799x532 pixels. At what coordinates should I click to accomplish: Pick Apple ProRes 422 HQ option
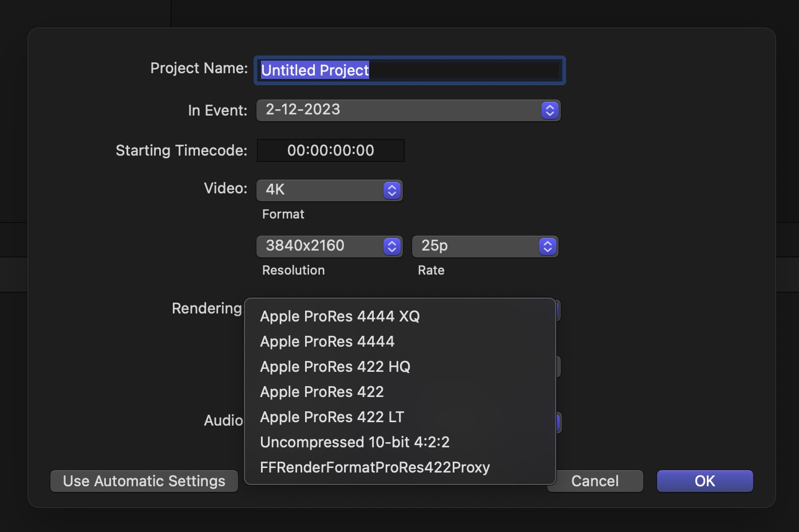(x=335, y=367)
